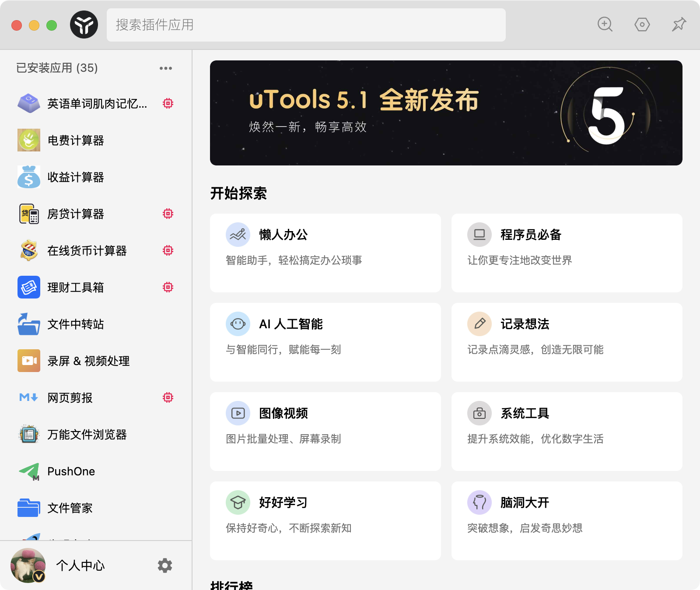Viewport: 700px width, 590px height.
Task: Open the 记录想法 category card
Action: (567, 342)
